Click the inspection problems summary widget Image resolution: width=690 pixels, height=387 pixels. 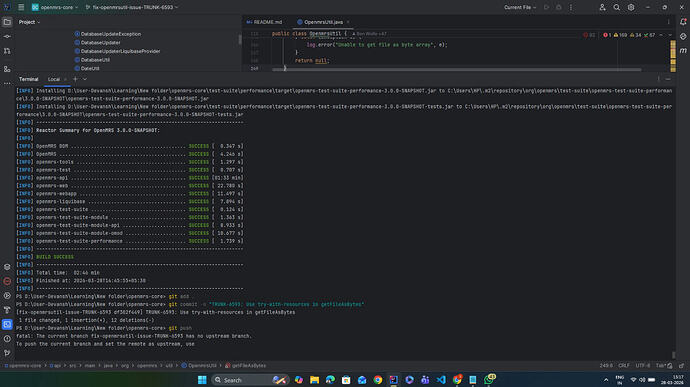point(628,35)
